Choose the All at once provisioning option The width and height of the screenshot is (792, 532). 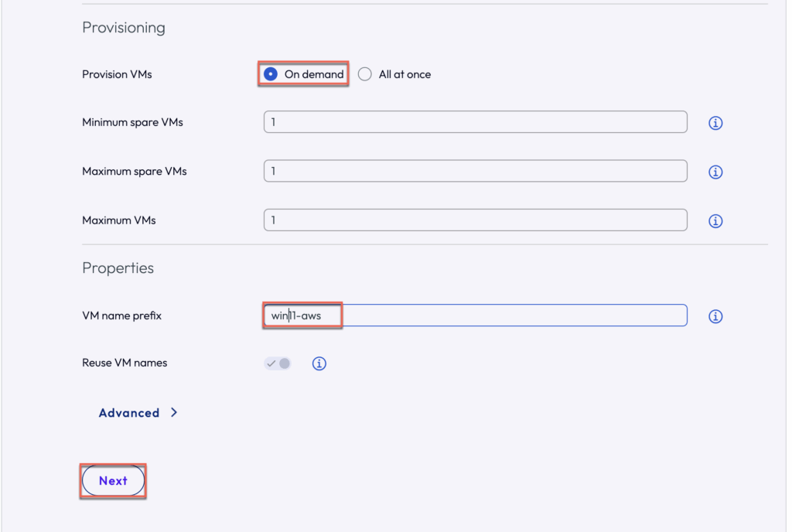(x=365, y=74)
